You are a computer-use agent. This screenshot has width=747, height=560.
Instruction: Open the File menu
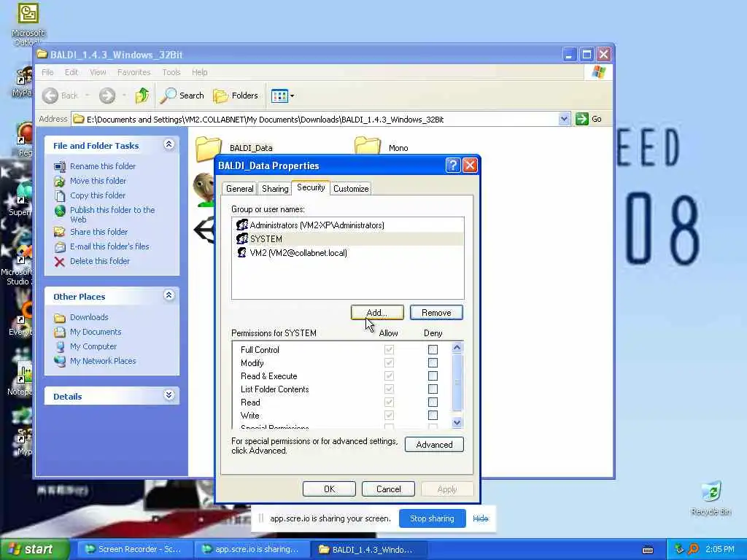47,72
